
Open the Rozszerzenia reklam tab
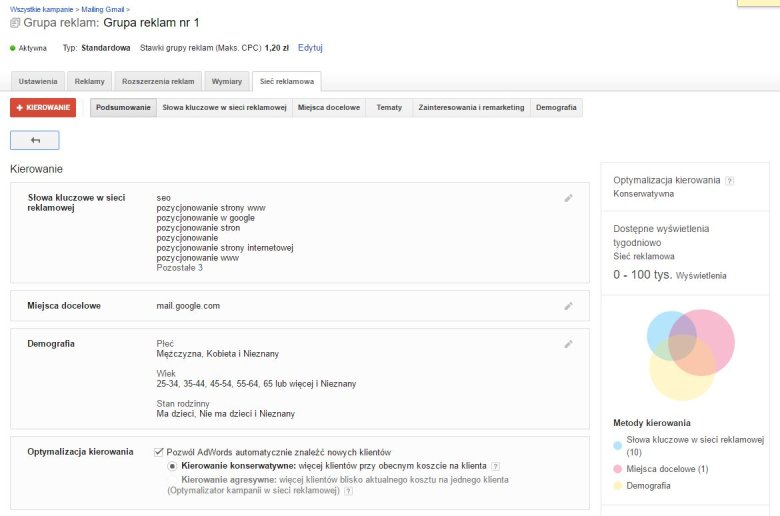point(159,81)
